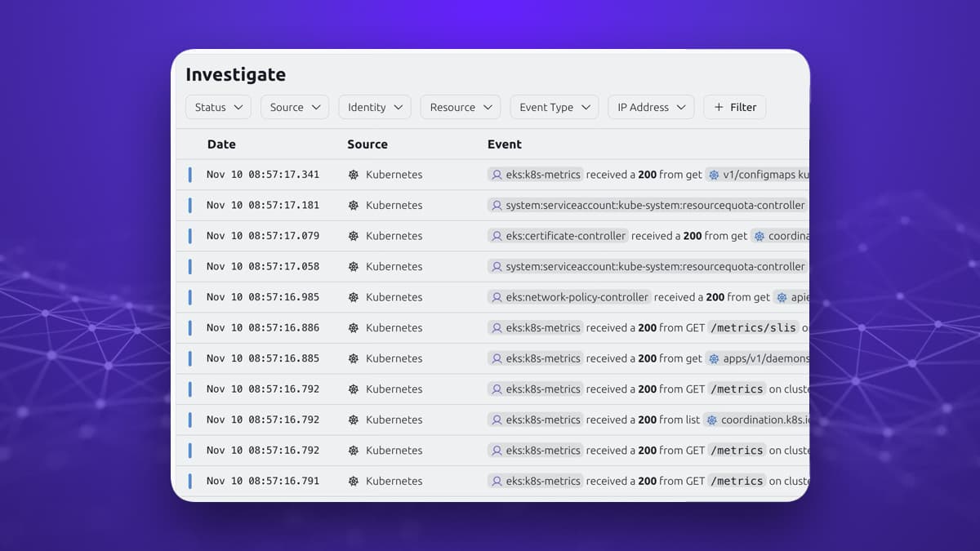Click the resource icon next to coordination.k8s.io
The image size is (980, 551).
tap(711, 420)
